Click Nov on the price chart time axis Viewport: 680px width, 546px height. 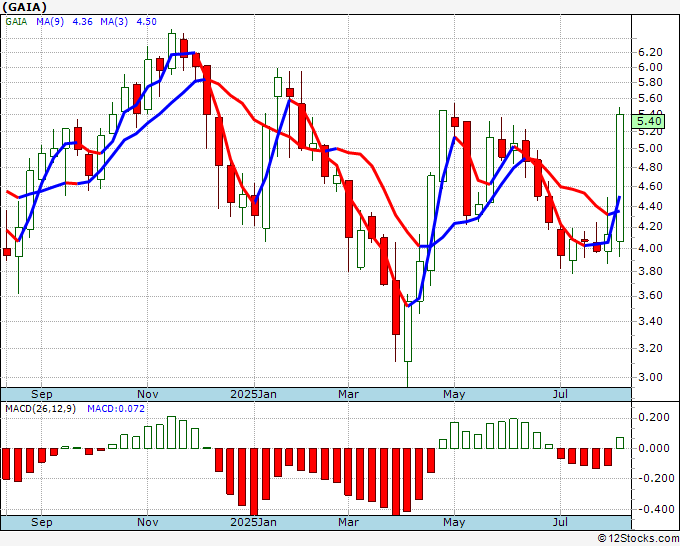(147, 394)
